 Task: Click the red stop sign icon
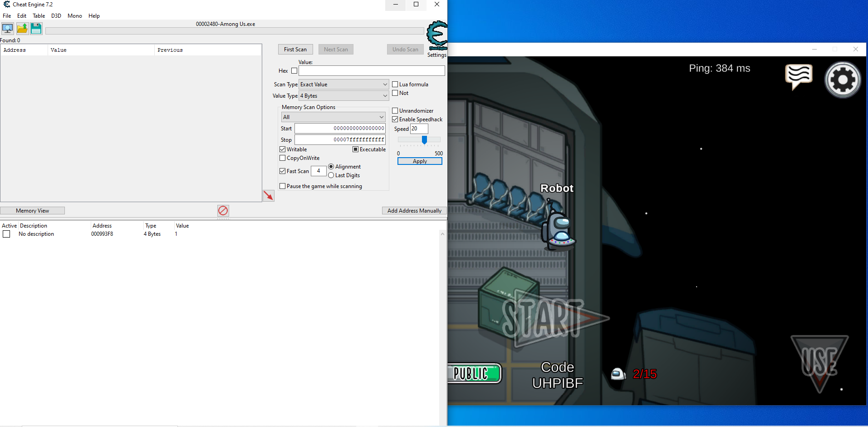pyautogui.click(x=223, y=210)
